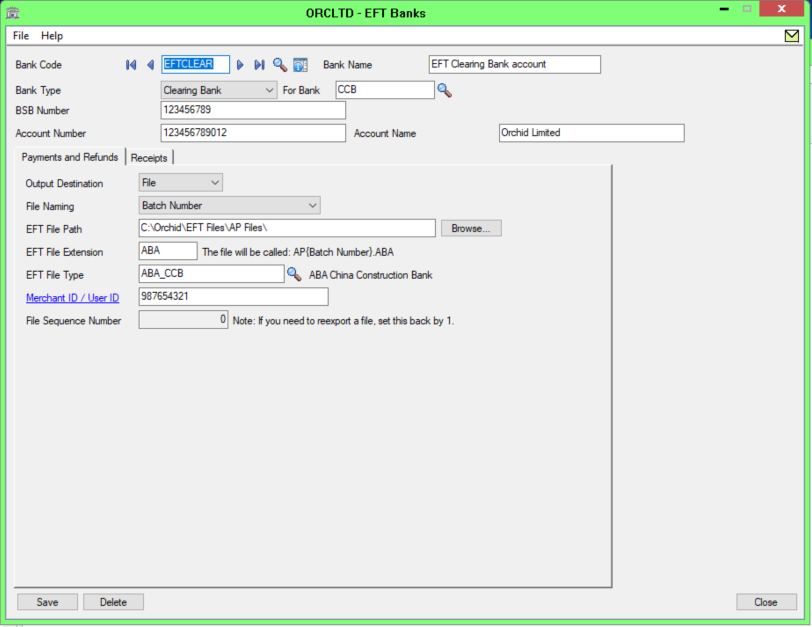
Task: Go to first Bank Code record
Action: [131, 65]
